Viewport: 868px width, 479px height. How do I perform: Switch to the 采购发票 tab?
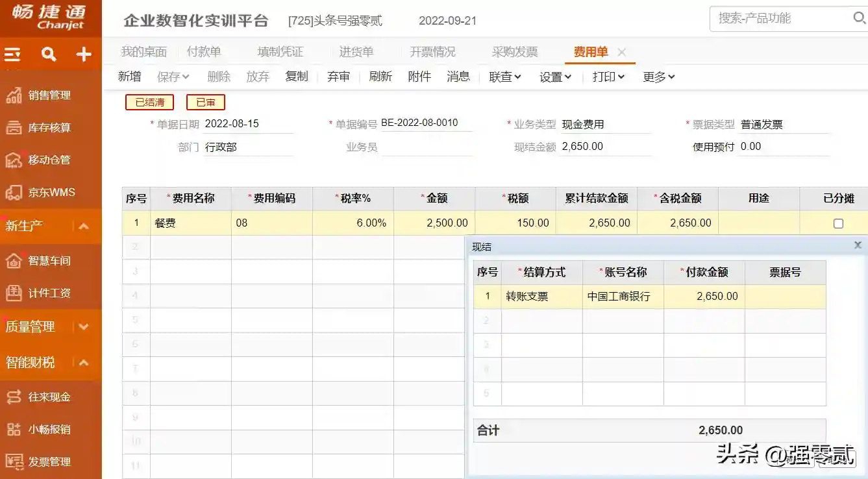coord(515,52)
